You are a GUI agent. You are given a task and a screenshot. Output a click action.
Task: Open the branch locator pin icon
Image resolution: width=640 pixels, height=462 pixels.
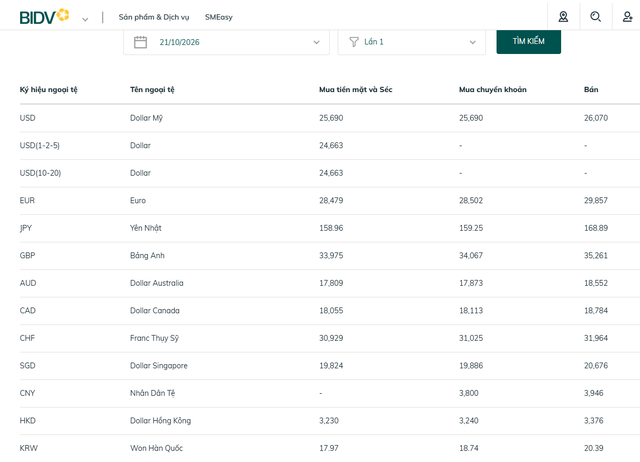point(563,17)
